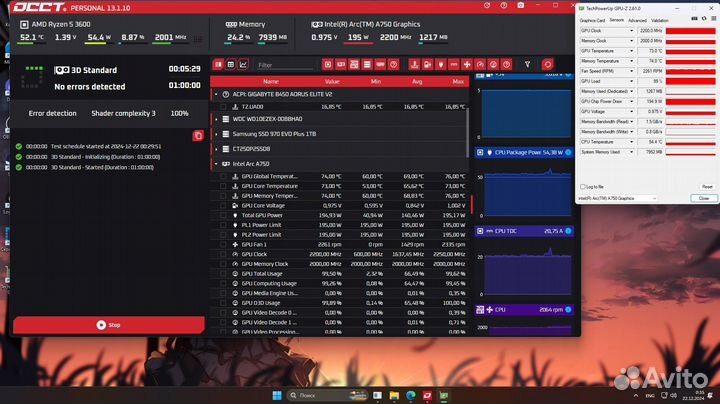720x404 pixels.
Task: Click the camera screenshot icon in OCCT title bar
Action: (x=521, y=6)
